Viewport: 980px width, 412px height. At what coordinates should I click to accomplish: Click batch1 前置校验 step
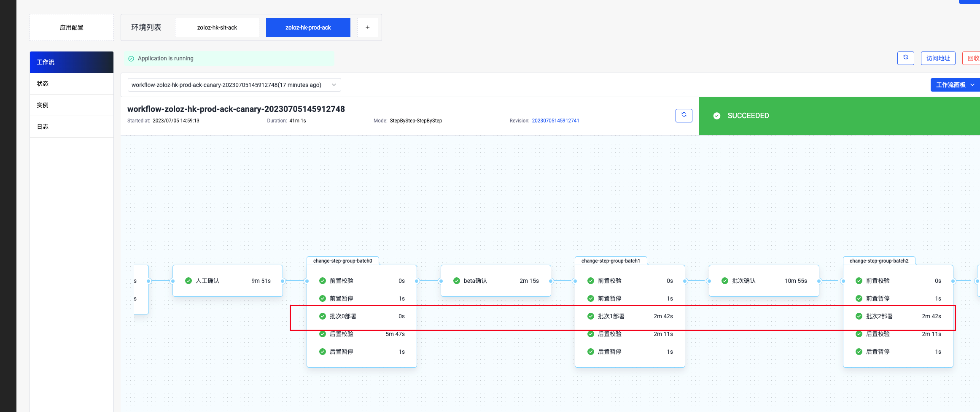tap(630, 281)
